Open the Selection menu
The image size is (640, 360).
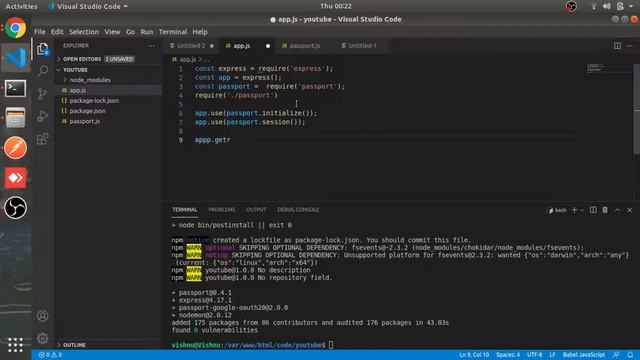click(x=84, y=32)
